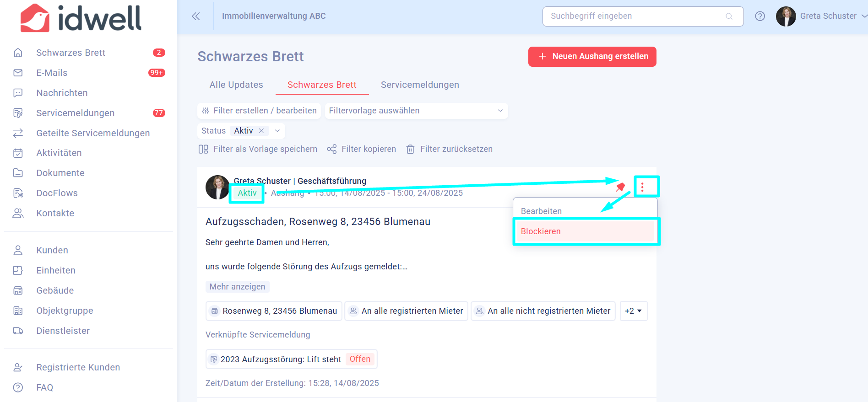The width and height of the screenshot is (868, 402).
Task: Click the Kunden person icon
Action: point(18,250)
